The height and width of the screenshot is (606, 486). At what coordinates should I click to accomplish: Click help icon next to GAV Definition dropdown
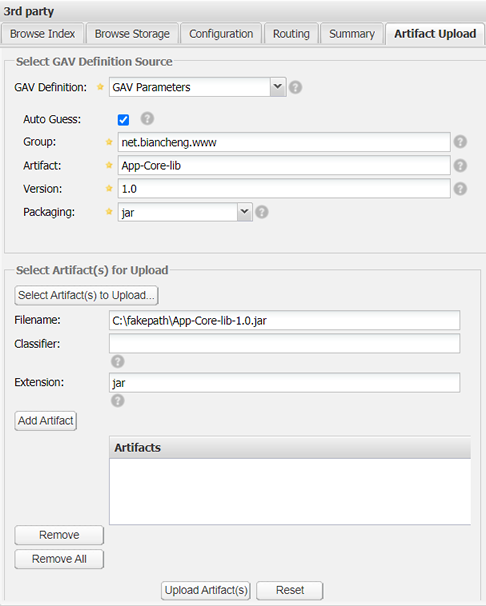[296, 87]
